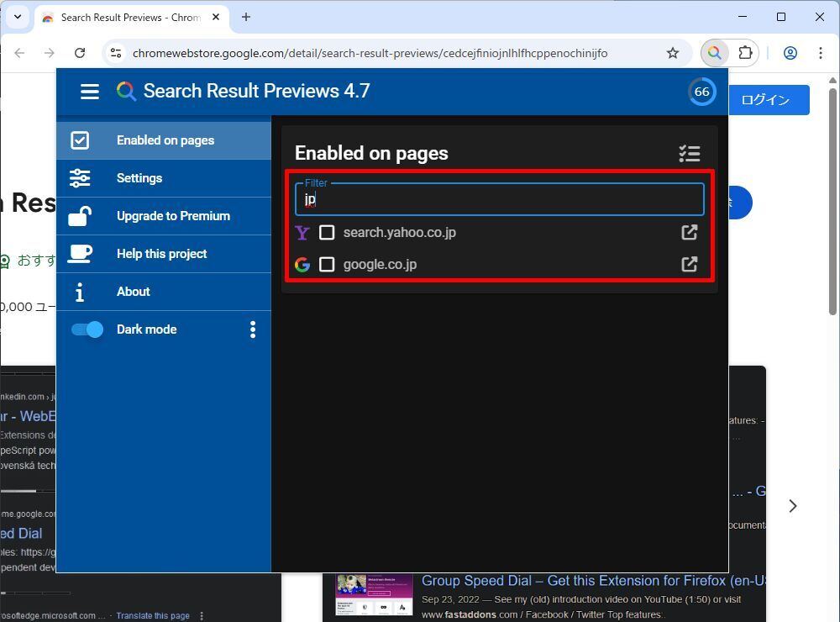
Task: Open Upgrade to Premium section
Action: pyautogui.click(x=164, y=216)
